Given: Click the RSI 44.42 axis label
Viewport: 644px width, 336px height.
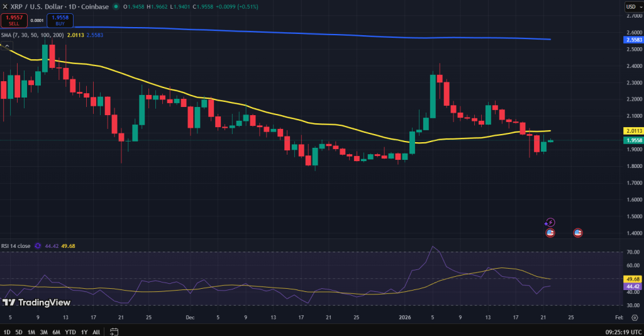Looking at the screenshot, I should click(x=633, y=287).
